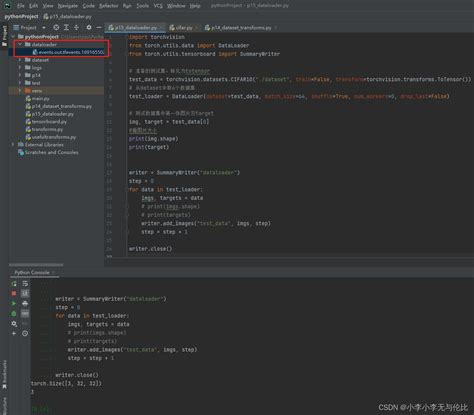Viewport: 474px width, 415px height.
Task: Hide the Project panel with minus icon
Action: point(99,27)
